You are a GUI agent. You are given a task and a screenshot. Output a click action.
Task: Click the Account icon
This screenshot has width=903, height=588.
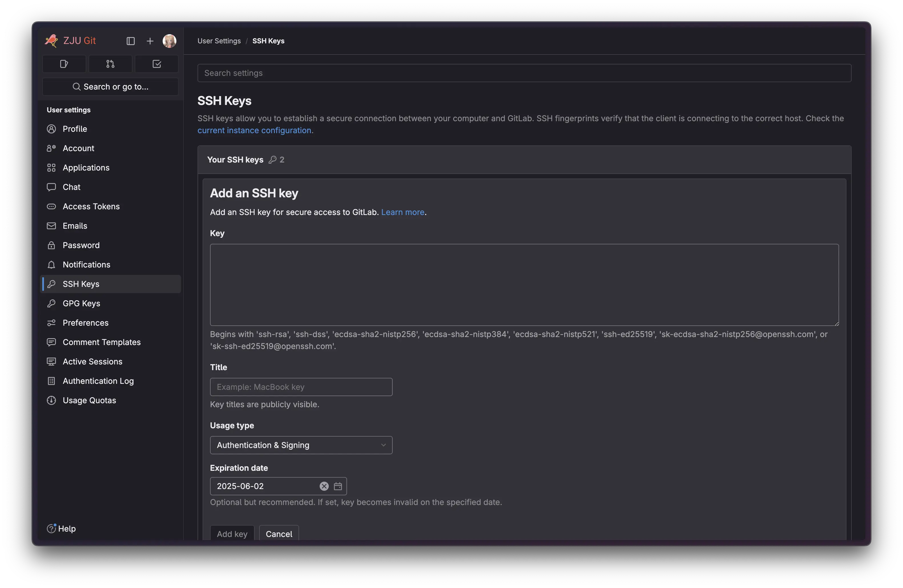coord(51,148)
